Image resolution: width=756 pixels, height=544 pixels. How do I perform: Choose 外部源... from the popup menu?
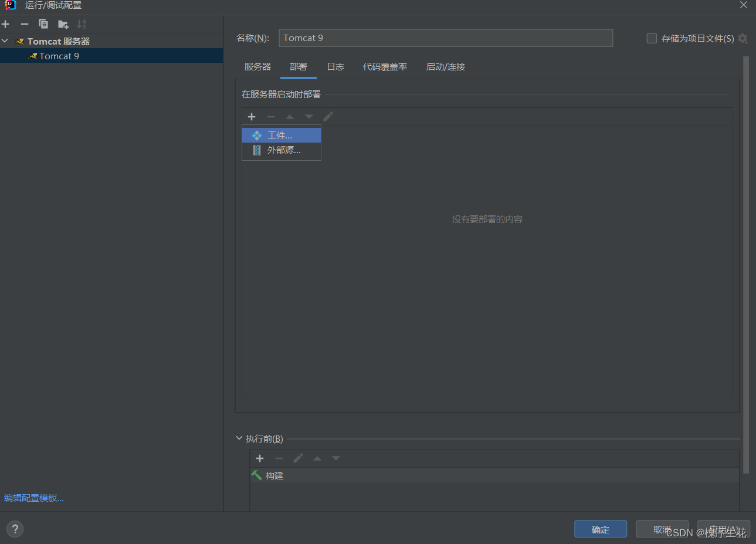[282, 150]
